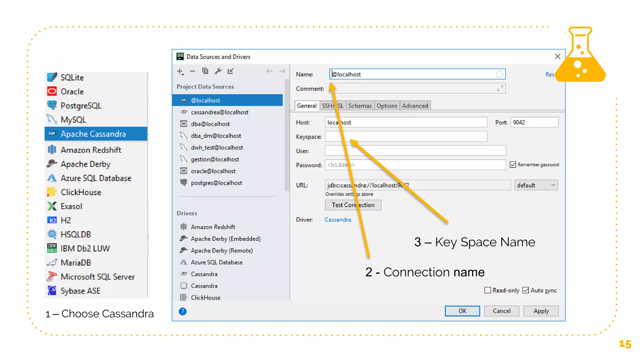Click the duplicate data source icon

(x=205, y=71)
